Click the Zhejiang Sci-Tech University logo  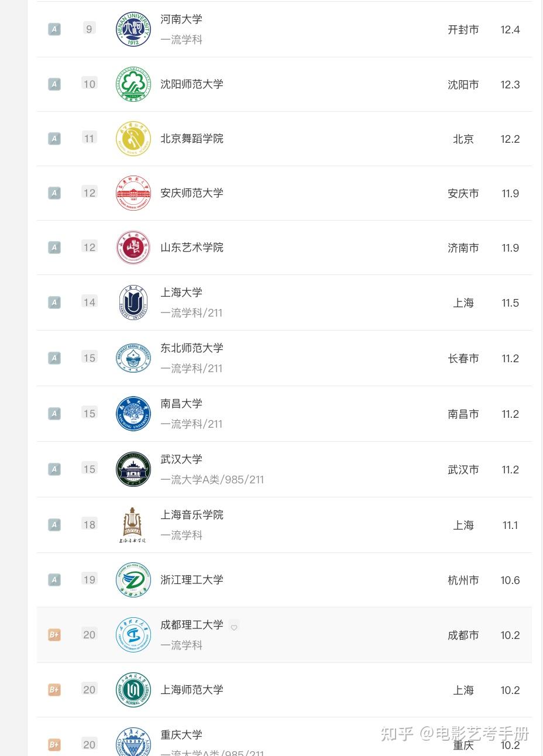pos(133,580)
